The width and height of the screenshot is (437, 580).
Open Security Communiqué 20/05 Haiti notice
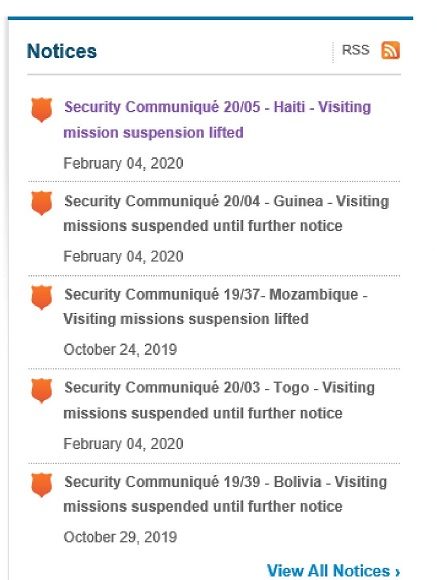[217, 119]
